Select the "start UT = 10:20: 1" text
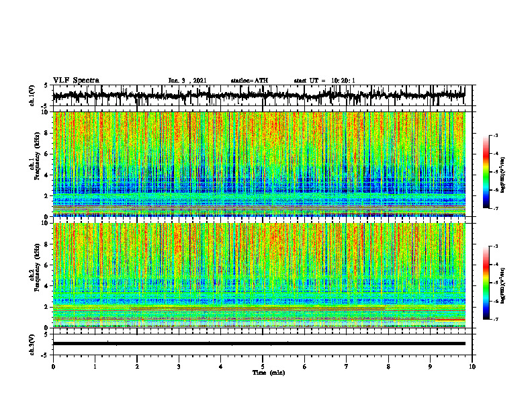 click(324, 81)
